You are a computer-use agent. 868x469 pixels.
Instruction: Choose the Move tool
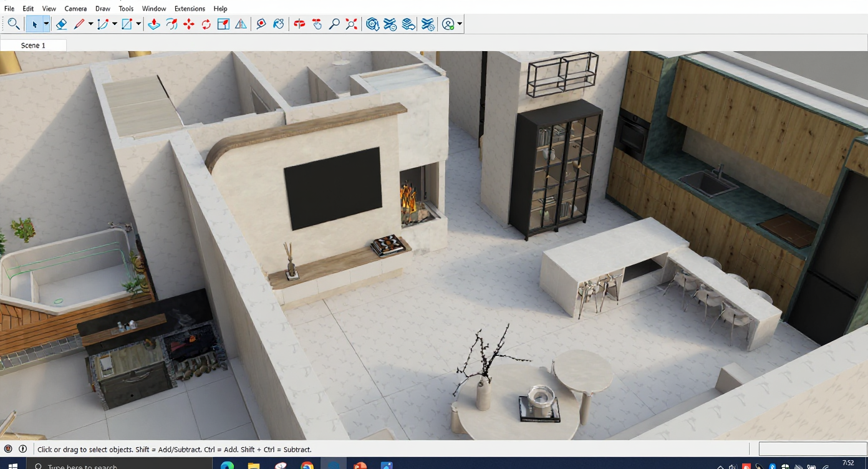click(x=189, y=24)
